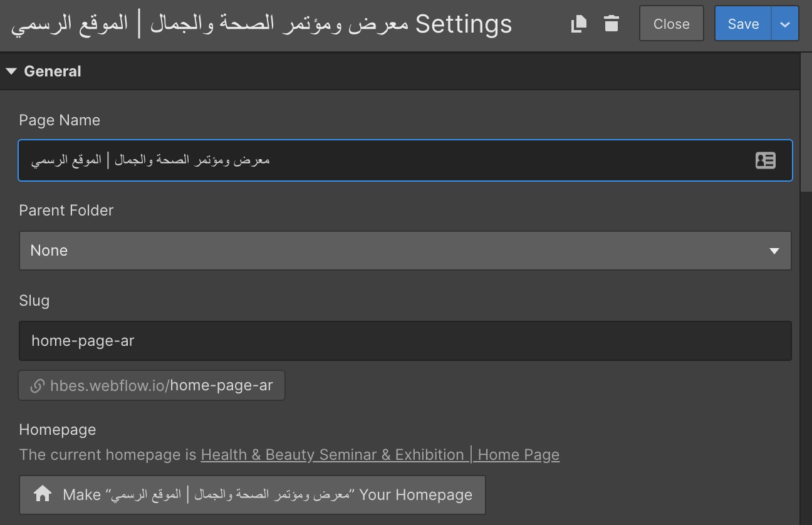Image resolution: width=812 pixels, height=525 pixels.
Task: Click the house icon in the homepage button
Action: [43, 494]
